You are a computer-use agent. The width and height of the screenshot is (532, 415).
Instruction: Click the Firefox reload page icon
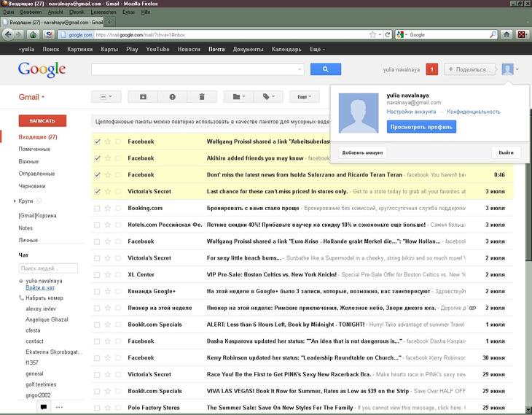[x=388, y=34]
